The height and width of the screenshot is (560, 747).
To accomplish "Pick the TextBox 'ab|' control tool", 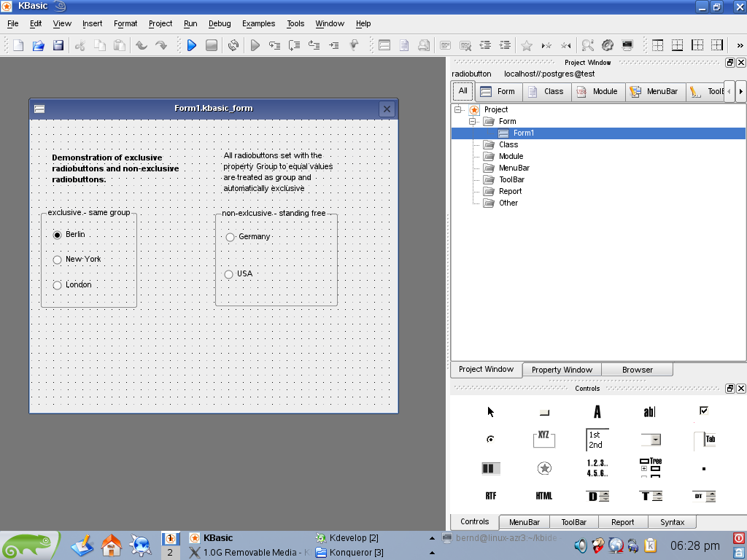I will pos(649,412).
